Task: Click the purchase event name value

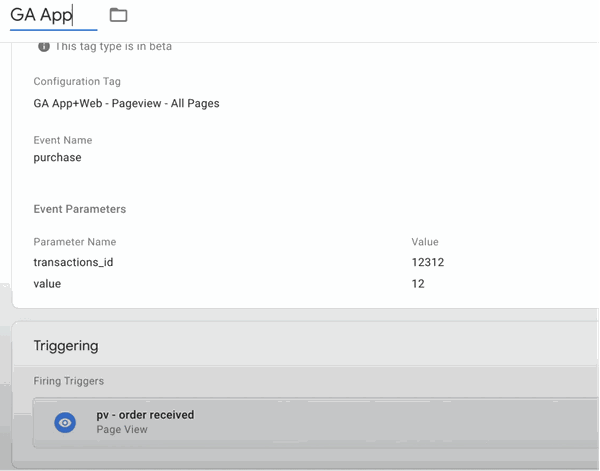Action: pyautogui.click(x=57, y=158)
